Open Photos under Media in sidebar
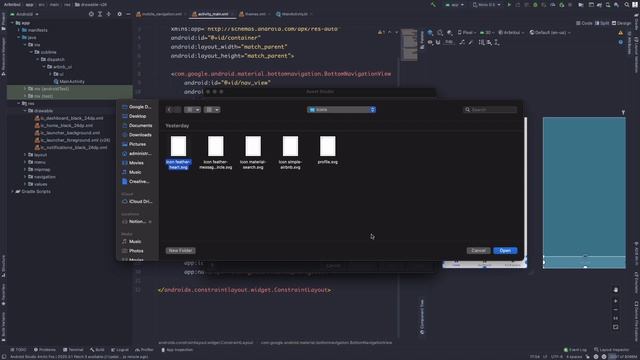 [x=133, y=251]
